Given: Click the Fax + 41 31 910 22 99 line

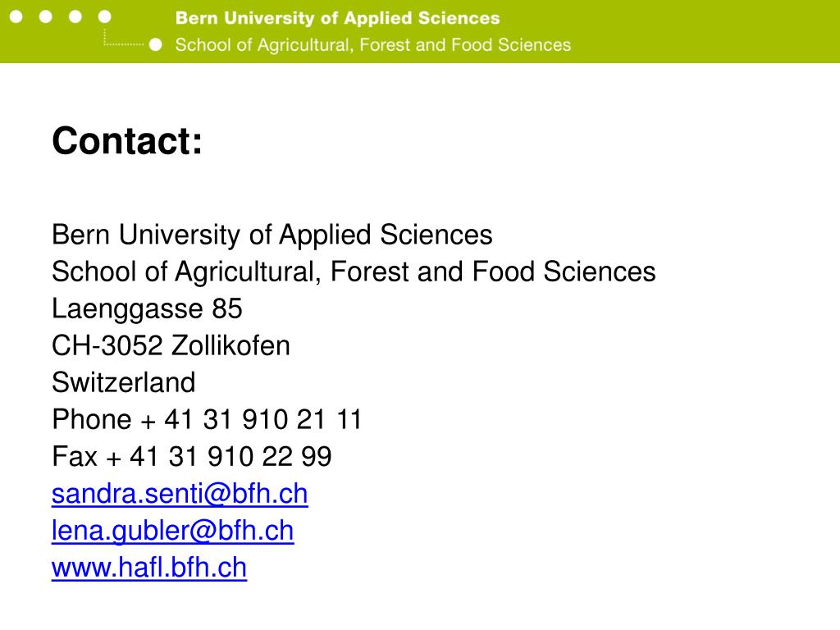Looking at the screenshot, I should click(192, 456).
